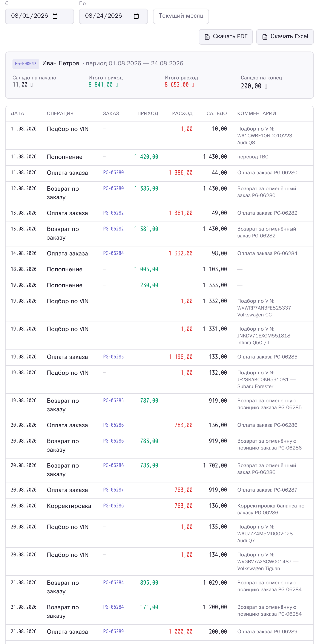This screenshot has height=644, width=319.
Task: Open order PG-06285 in refund row with 787,00
Action: (113, 401)
